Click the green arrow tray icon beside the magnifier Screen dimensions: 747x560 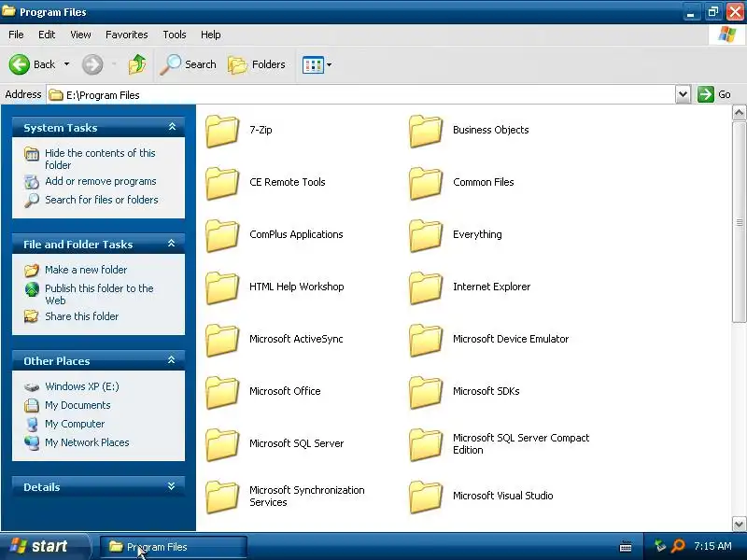pyautogui.click(x=660, y=546)
